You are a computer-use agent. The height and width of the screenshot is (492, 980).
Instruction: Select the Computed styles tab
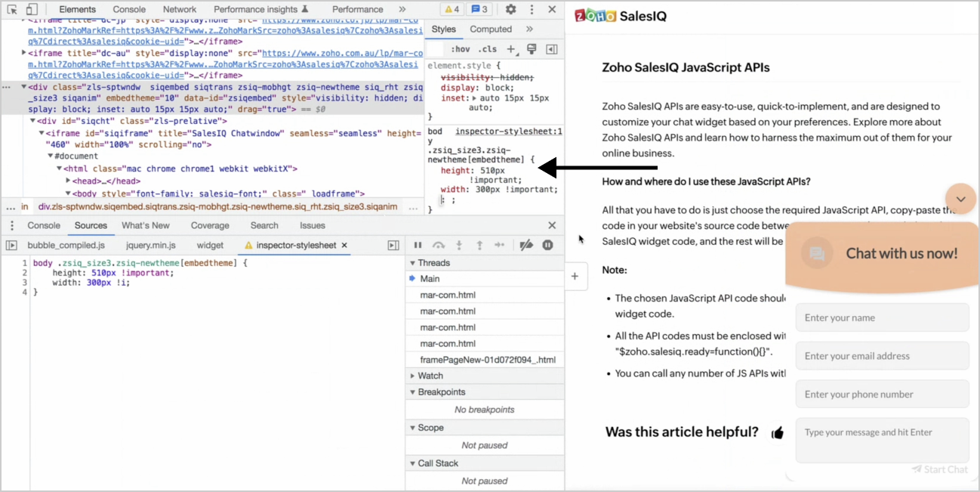tap(491, 29)
